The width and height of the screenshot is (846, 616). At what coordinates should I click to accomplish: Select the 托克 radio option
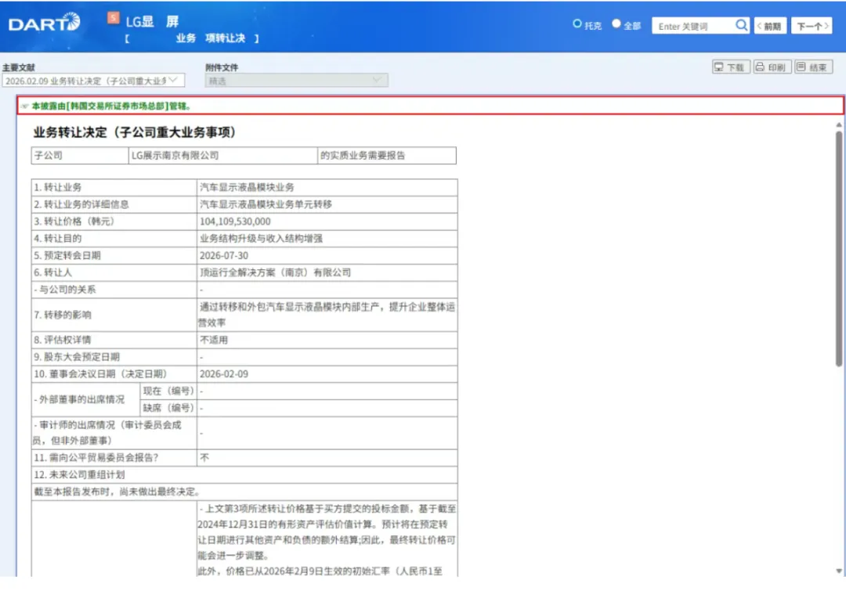577,23
